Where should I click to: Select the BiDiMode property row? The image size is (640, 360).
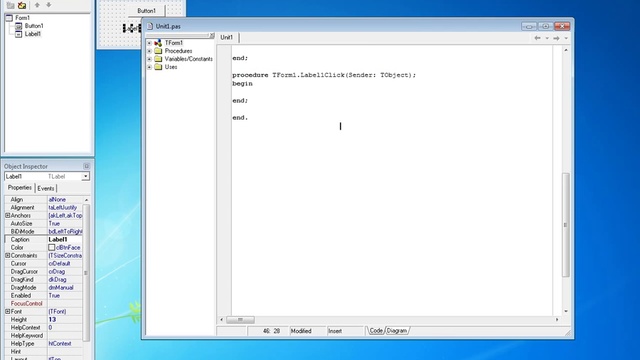click(44, 231)
